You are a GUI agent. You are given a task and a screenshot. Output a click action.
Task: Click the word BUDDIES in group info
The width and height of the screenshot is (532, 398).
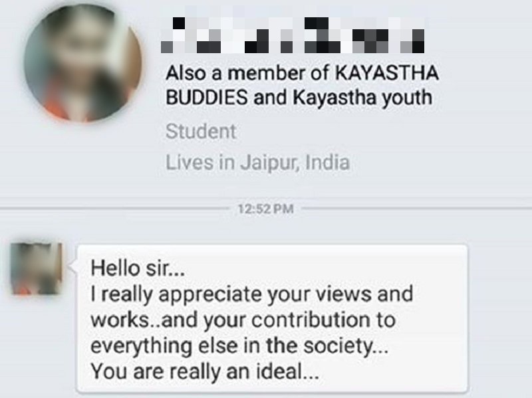pyautogui.click(x=207, y=98)
